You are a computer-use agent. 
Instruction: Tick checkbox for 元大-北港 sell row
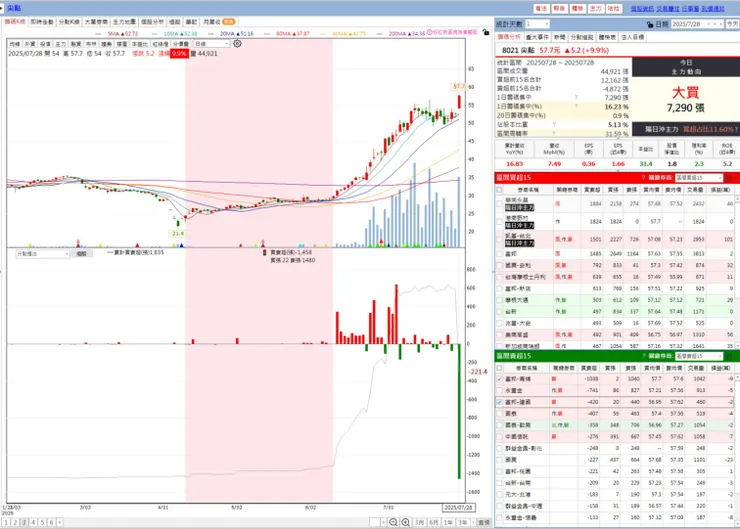pyautogui.click(x=499, y=495)
